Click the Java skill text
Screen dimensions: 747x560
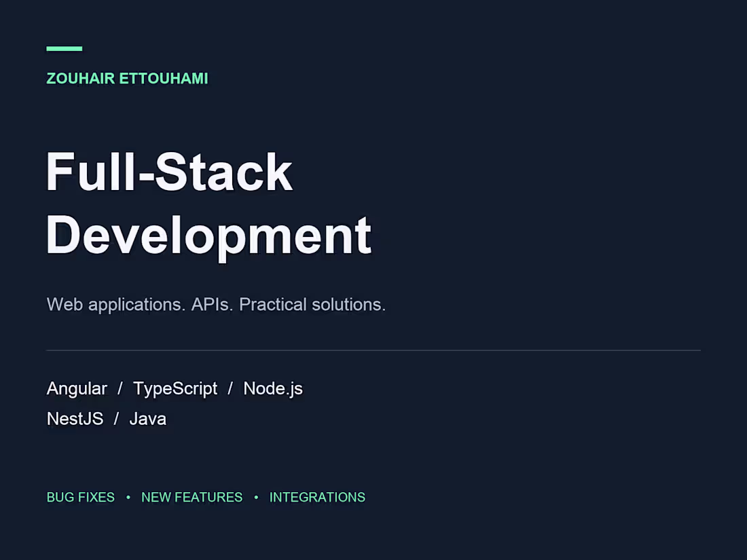click(147, 419)
